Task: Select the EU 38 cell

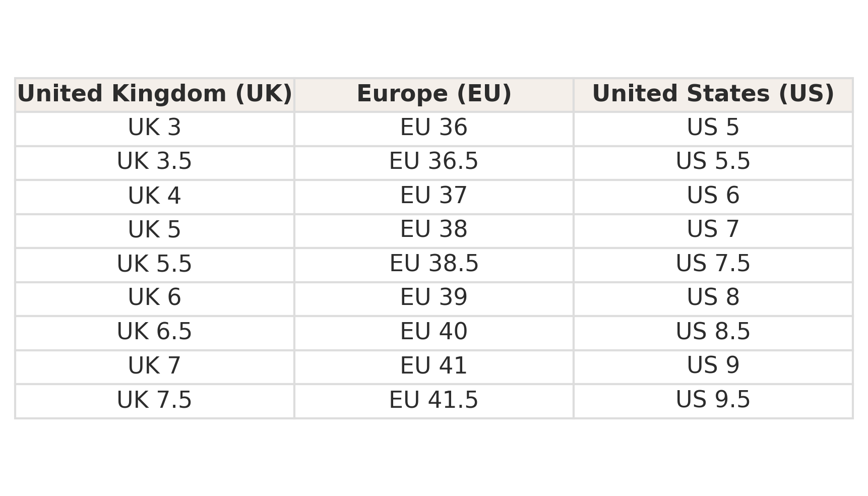Action: (434, 230)
